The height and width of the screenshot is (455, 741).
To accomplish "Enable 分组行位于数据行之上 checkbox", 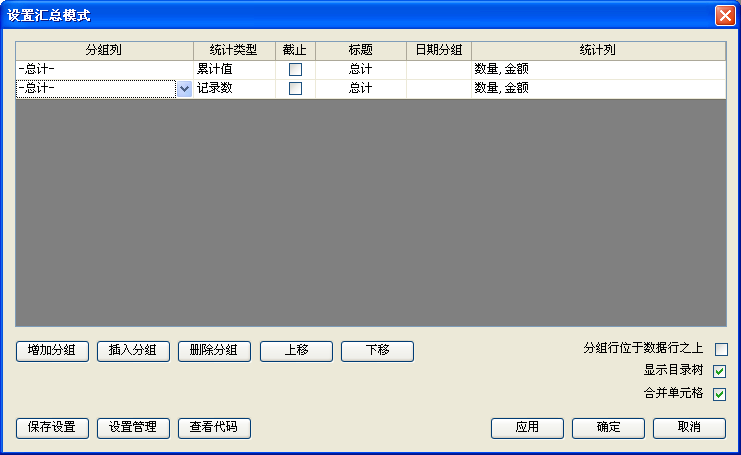I will pos(720,350).
